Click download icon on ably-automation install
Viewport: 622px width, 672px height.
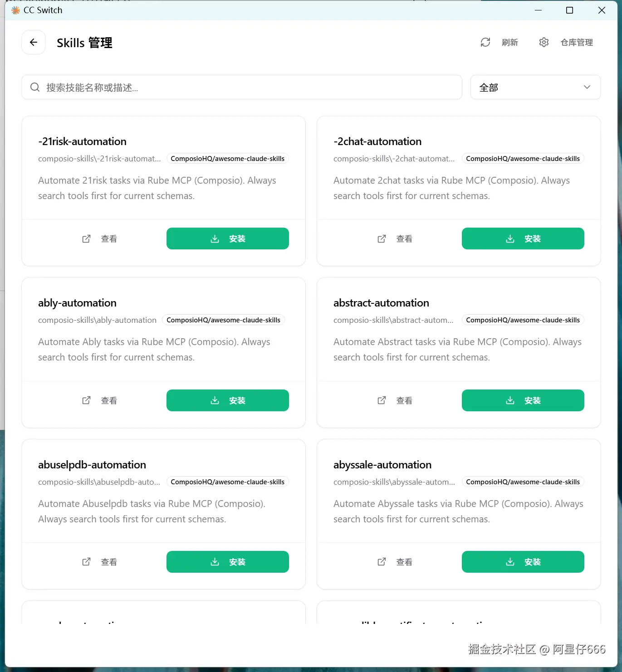(x=215, y=400)
